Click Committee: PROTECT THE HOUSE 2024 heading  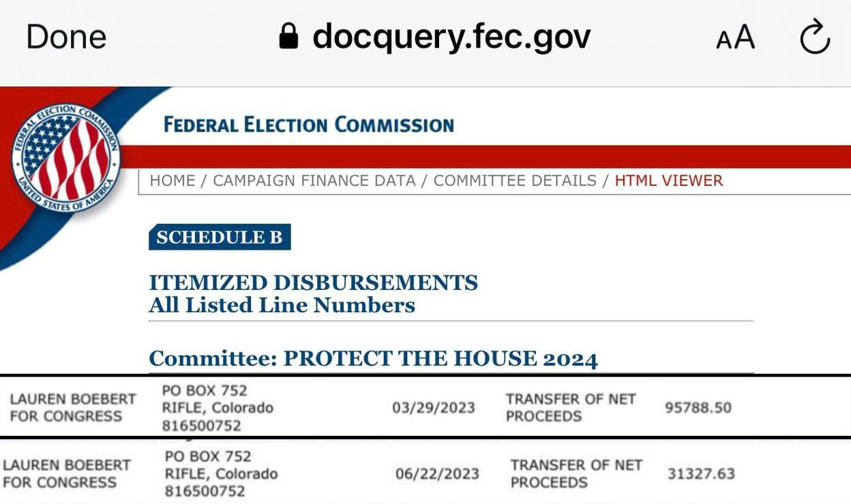pyautogui.click(x=373, y=358)
